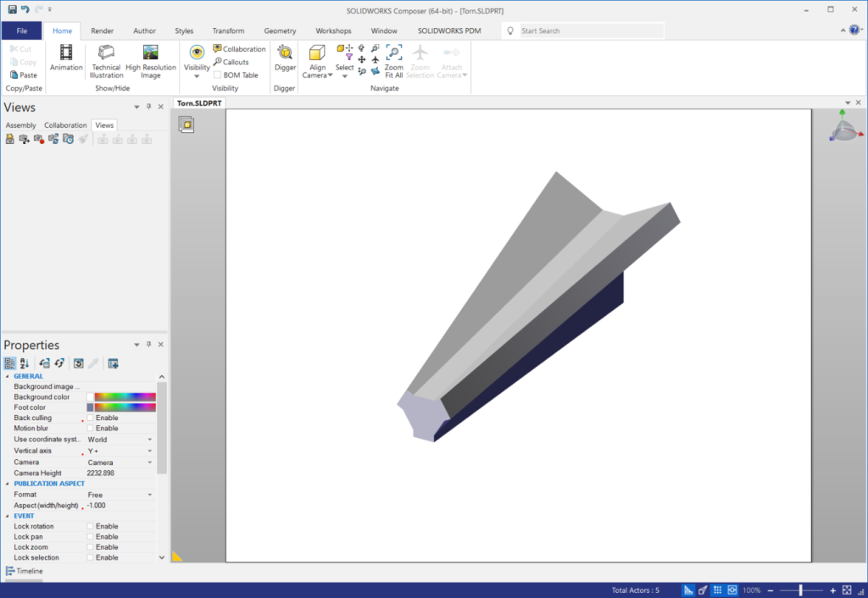Enable Back culling checkbox
868x598 pixels.
point(91,418)
